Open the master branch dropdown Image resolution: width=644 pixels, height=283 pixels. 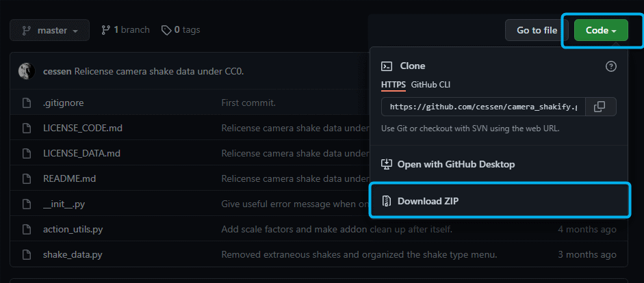tap(50, 30)
